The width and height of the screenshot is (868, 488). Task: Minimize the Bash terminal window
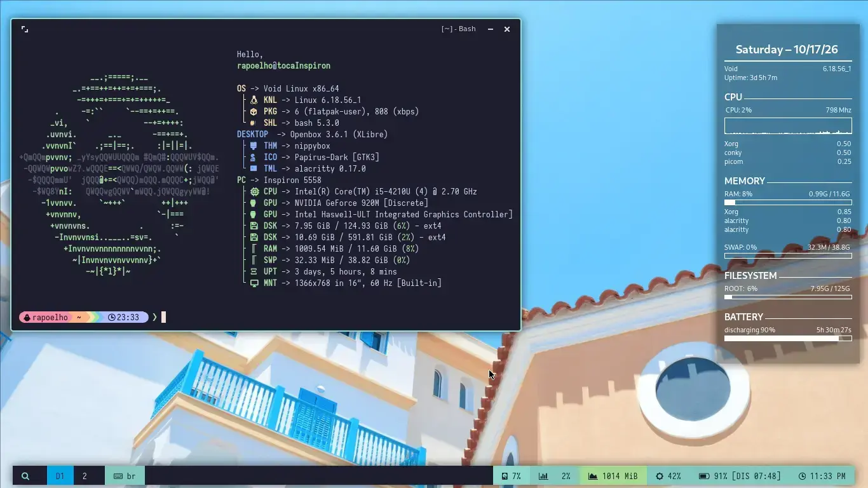(491, 29)
